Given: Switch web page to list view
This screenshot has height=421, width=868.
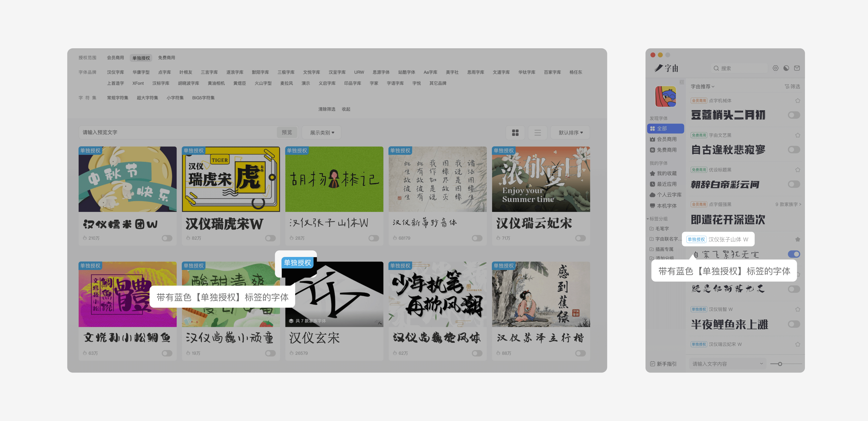Looking at the screenshot, I should pyautogui.click(x=537, y=132).
